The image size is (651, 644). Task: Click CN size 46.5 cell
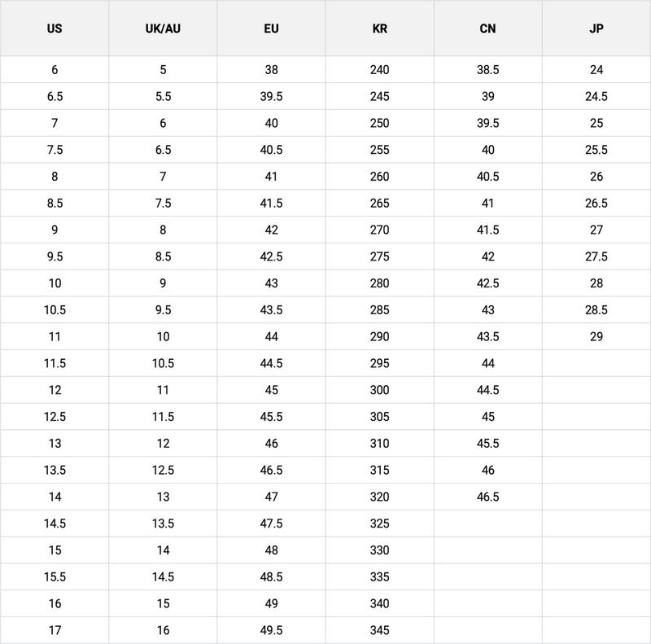487,497
